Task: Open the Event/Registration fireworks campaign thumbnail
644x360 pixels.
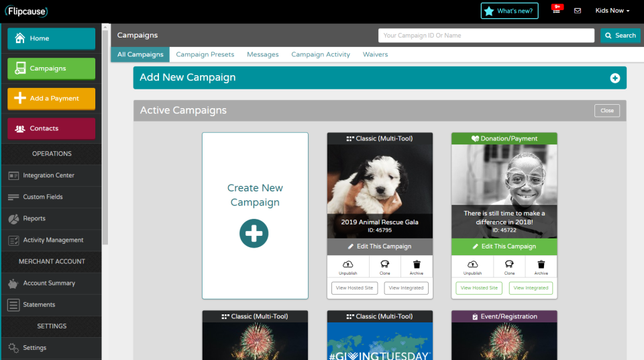Action: pos(504,341)
